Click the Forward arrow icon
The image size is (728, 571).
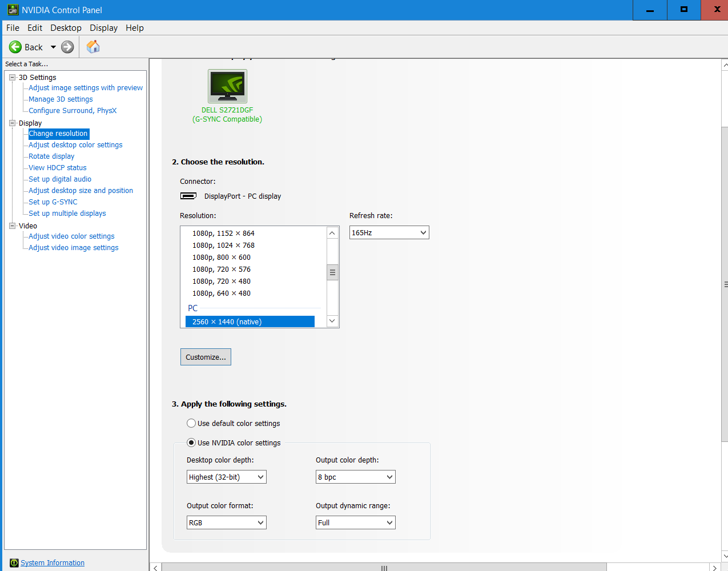(67, 47)
